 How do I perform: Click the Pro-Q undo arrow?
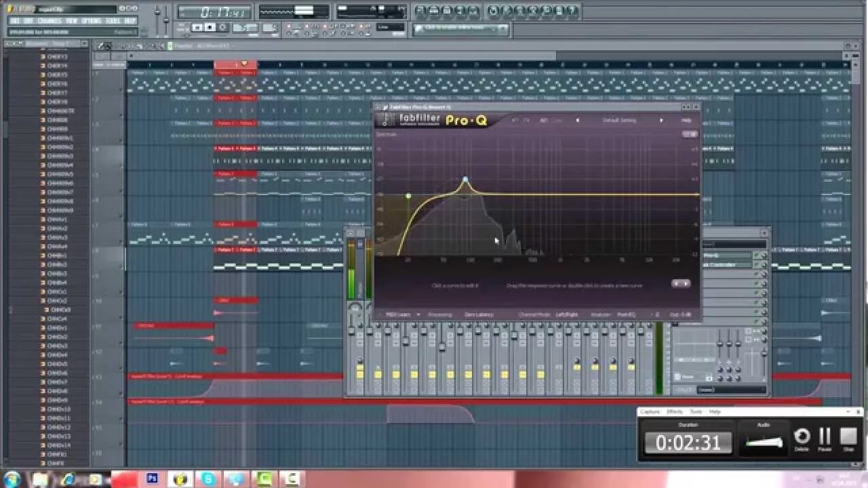click(x=515, y=120)
